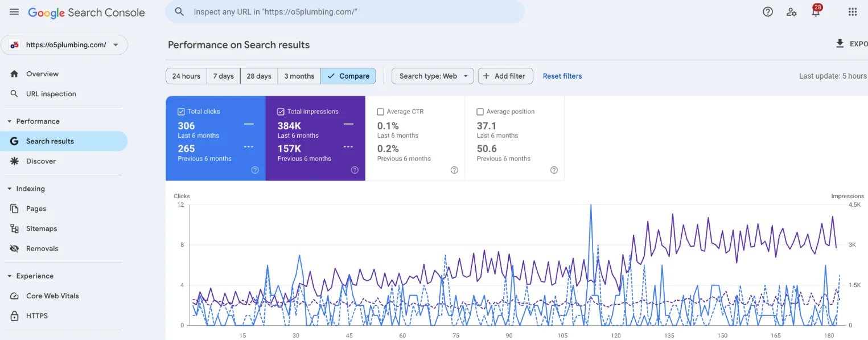This screenshot has width=868, height=340.
Task: Select the 24 hours date range
Action: tap(186, 76)
